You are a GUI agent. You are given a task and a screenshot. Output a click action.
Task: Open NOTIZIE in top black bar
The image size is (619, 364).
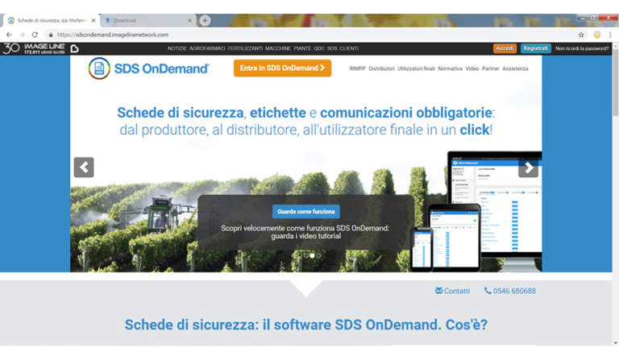tap(177, 48)
